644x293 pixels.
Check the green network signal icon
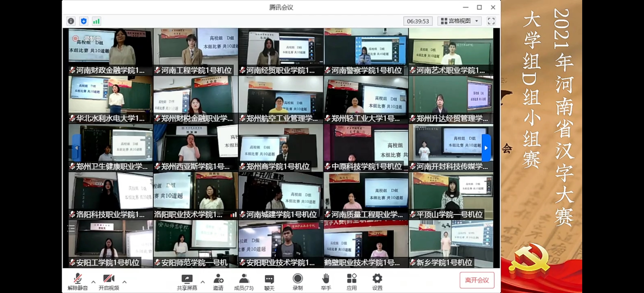click(x=96, y=21)
